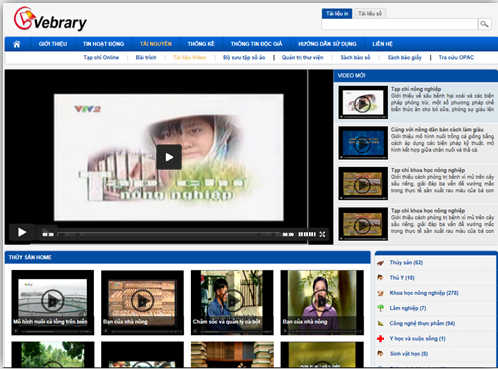Switch to the Tài liệu in tab
The image size is (498, 369).
point(337,14)
